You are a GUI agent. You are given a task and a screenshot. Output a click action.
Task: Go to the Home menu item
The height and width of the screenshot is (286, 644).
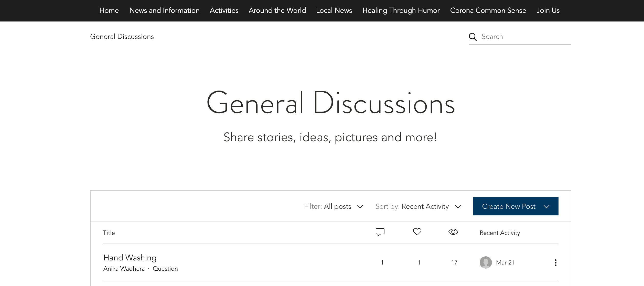pyautogui.click(x=109, y=10)
